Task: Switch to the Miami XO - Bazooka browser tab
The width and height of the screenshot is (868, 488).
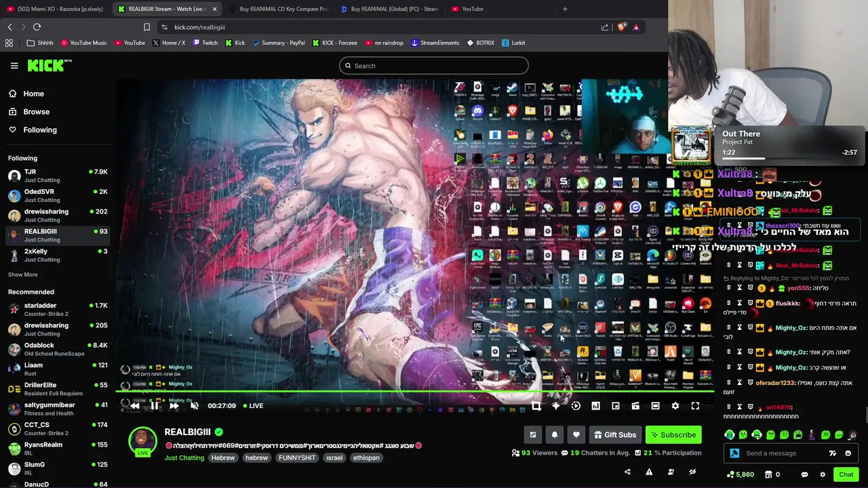Action: (x=55, y=9)
